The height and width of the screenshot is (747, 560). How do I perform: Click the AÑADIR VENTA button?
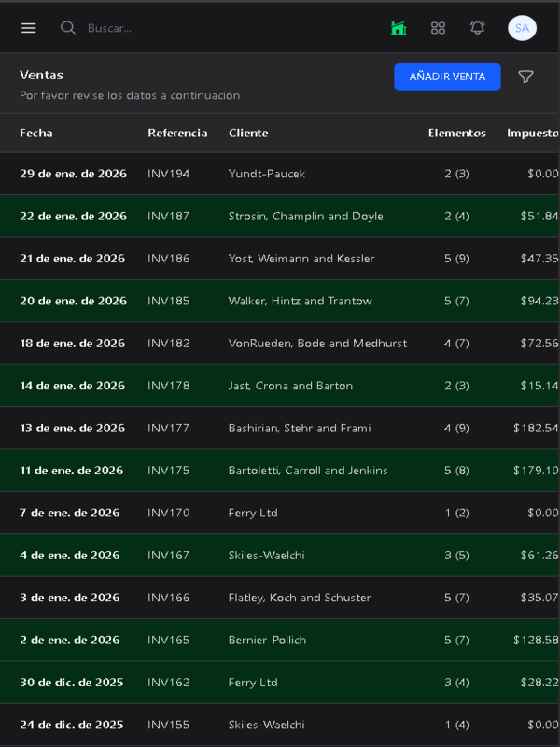coord(447,77)
